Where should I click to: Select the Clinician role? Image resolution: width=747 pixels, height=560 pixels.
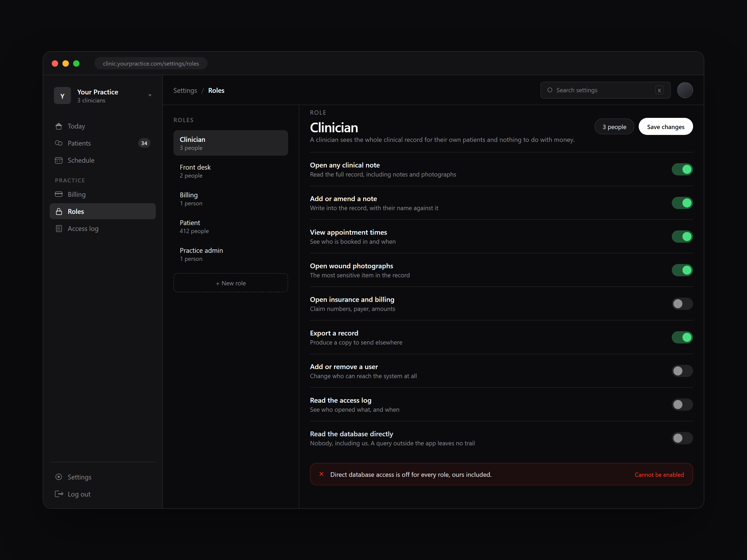point(231,143)
